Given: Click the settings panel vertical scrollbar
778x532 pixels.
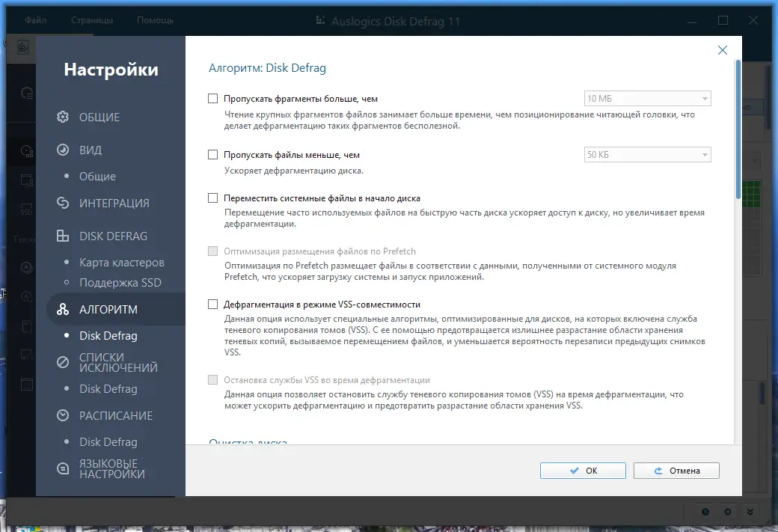Looking at the screenshot, I should click(x=738, y=129).
